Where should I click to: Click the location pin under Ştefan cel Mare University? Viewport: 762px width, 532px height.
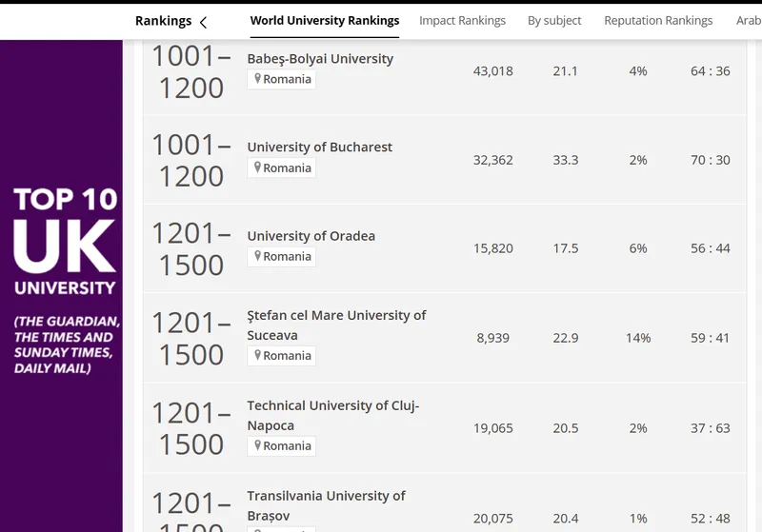(x=256, y=355)
